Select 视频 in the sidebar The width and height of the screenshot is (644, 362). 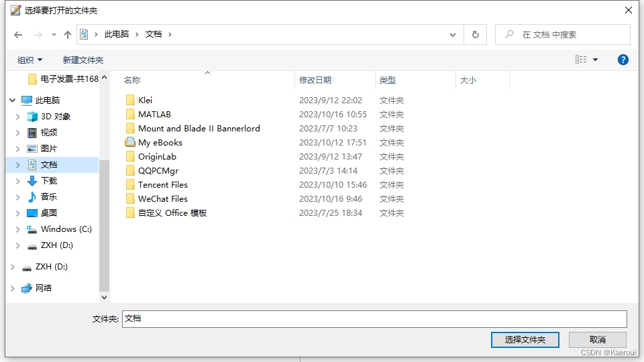pos(42,133)
